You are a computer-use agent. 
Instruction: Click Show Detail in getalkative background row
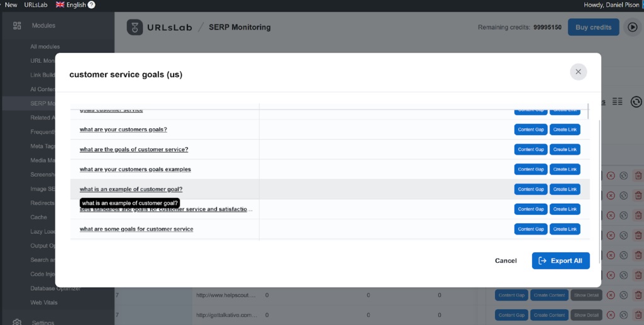coord(586,315)
